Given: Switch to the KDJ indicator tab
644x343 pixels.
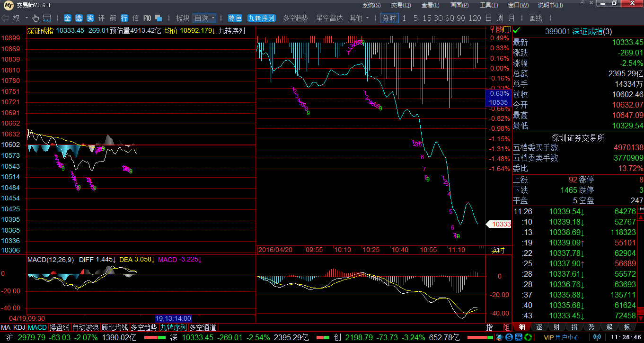Looking at the screenshot, I should (19, 327).
